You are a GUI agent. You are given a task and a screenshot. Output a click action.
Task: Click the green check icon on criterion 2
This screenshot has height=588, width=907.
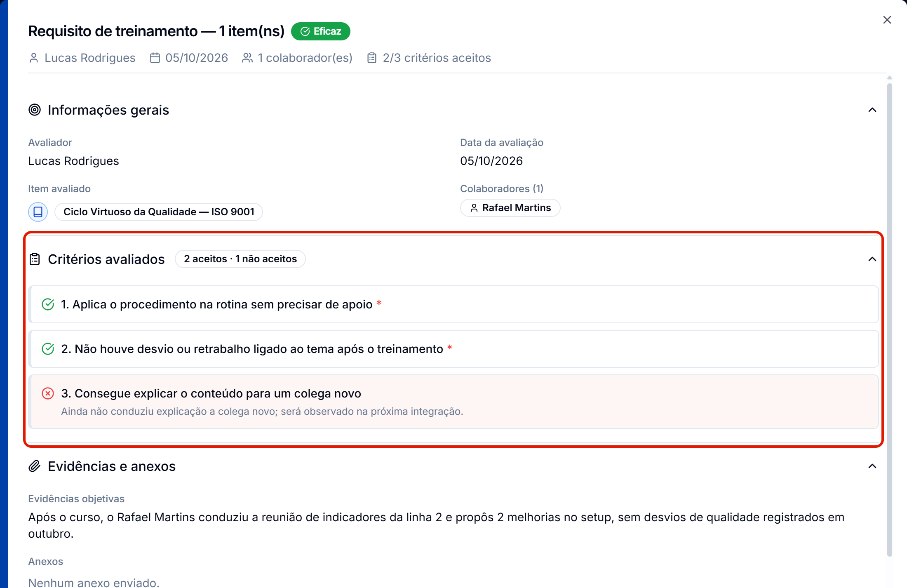tap(48, 349)
